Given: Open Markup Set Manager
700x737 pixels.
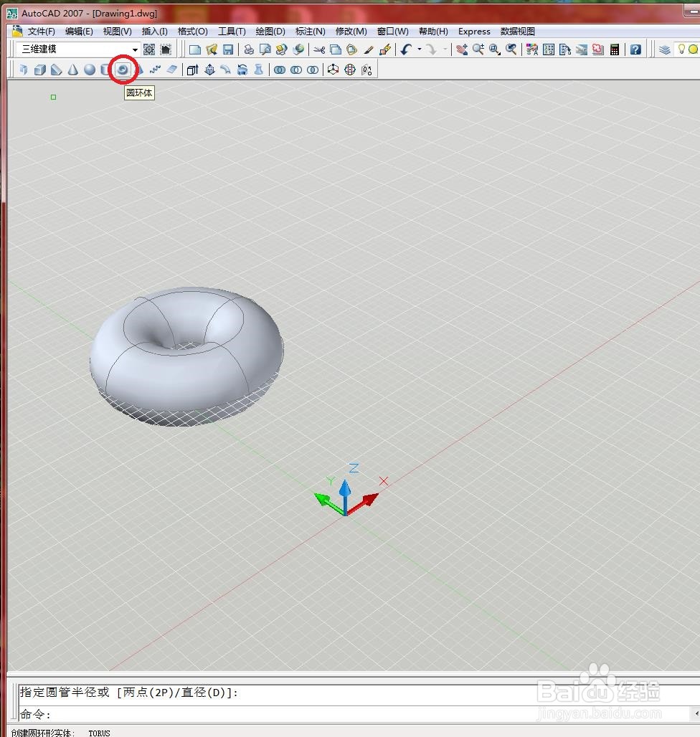Looking at the screenshot, I should pyautogui.click(x=597, y=49).
